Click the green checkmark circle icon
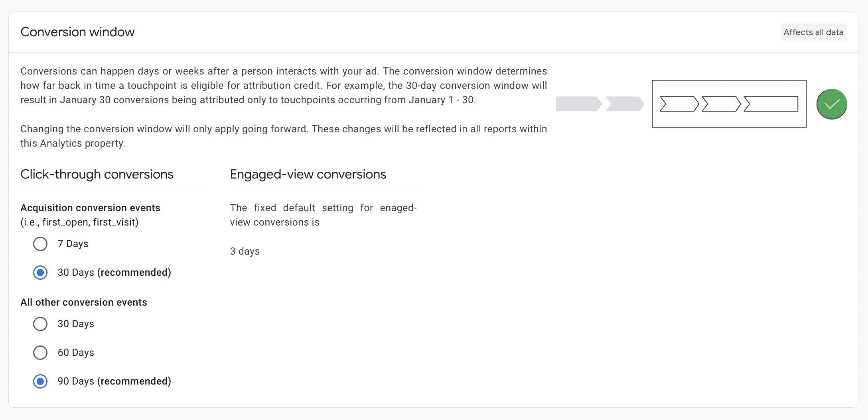 [831, 104]
